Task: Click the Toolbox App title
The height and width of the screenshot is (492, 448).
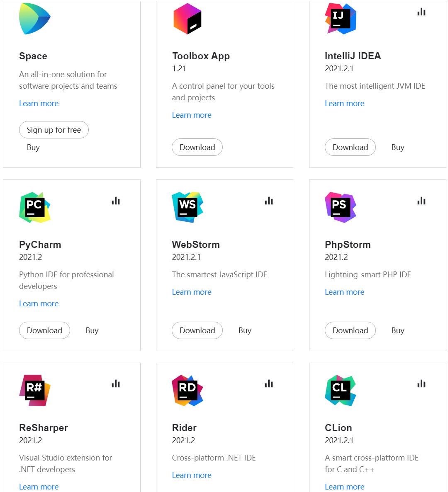Action: 201,56
